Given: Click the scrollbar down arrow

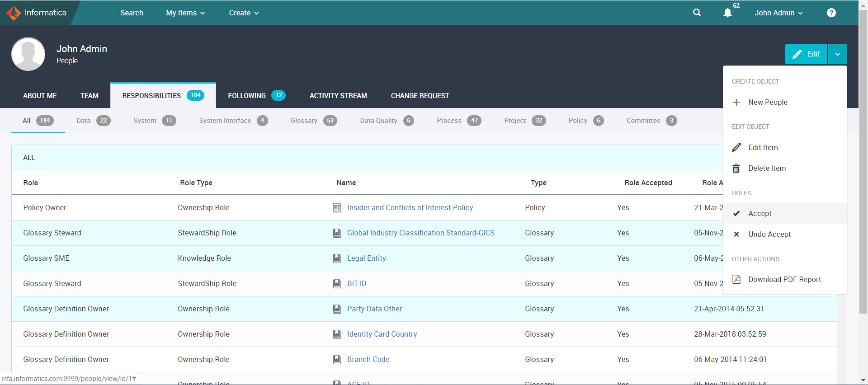Looking at the screenshot, I should click(863, 380).
